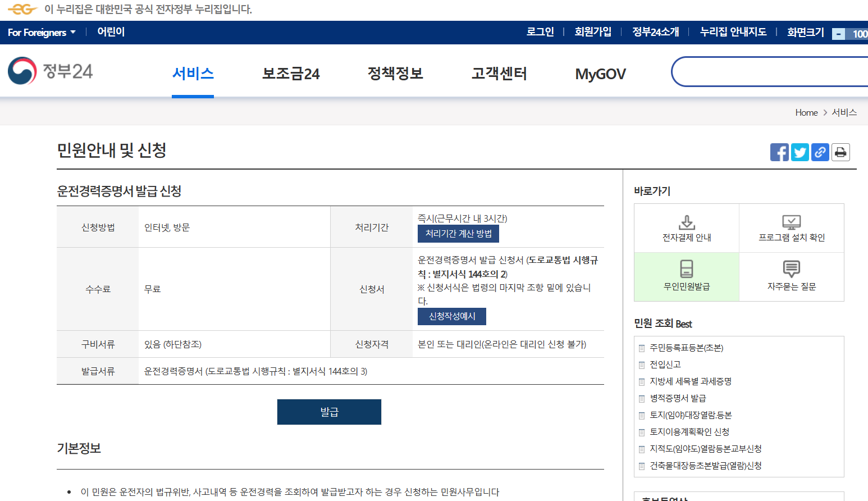
Task: Click 운전경력증명서 발급 신청 heading
Action: [x=119, y=191]
